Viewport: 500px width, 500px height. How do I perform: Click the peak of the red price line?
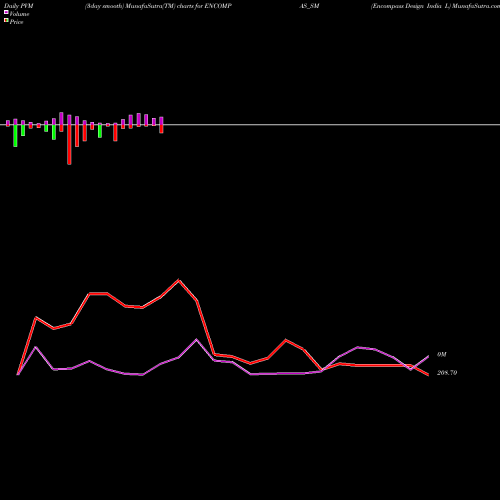[x=179, y=280]
